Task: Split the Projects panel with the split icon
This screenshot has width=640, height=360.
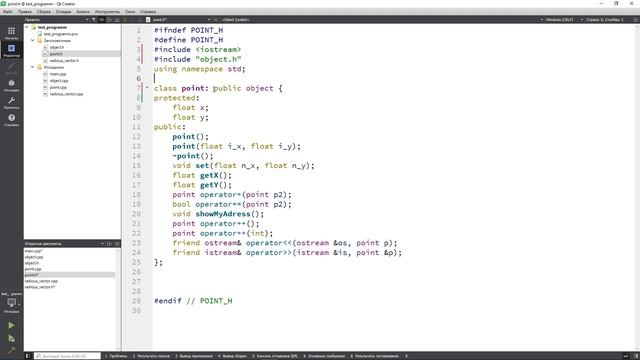Action: tap(109, 20)
